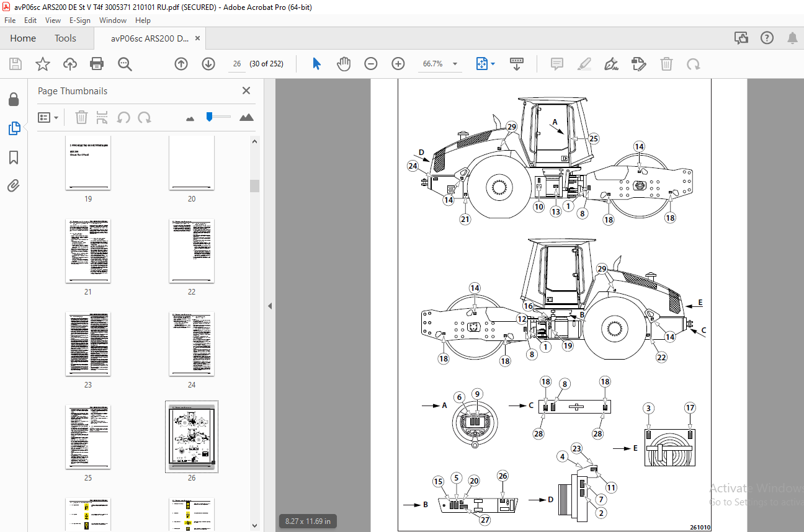Zoom out with the minus button
This screenshot has width=804, height=532.
point(371,64)
